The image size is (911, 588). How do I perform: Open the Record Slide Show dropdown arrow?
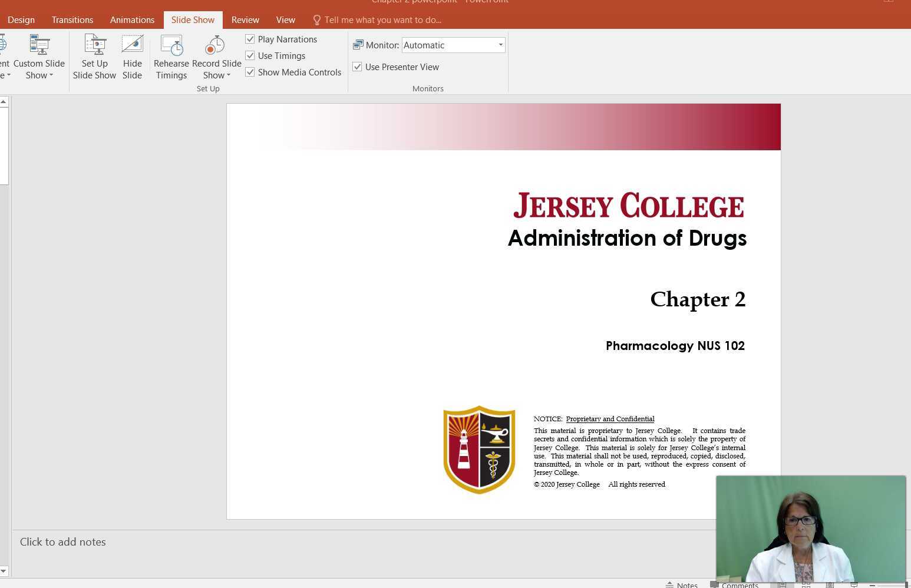coord(229,75)
